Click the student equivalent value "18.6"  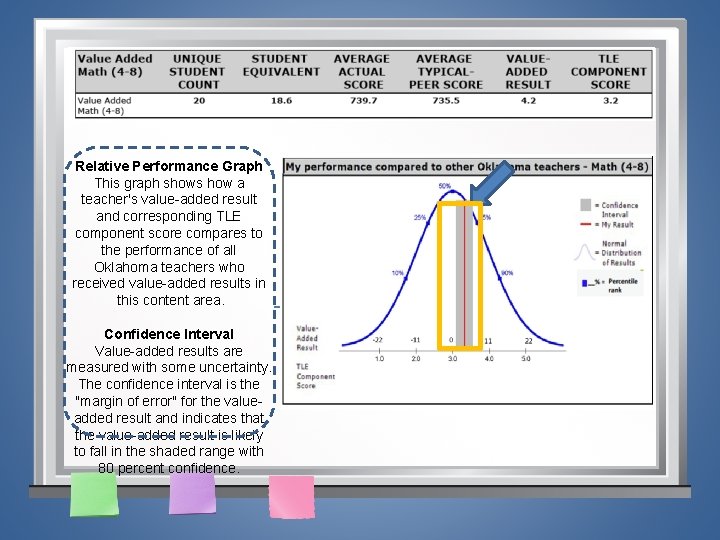(281, 101)
